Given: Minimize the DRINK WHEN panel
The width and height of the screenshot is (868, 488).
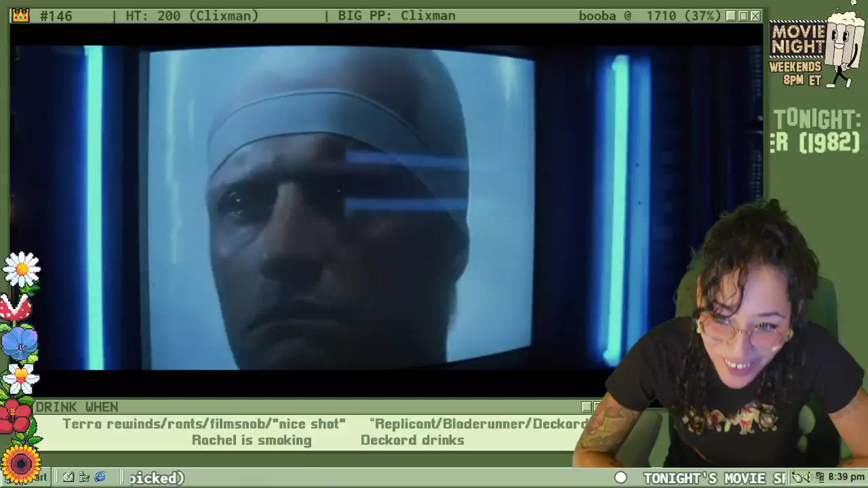Looking at the screenshot, I should tap(586, 407).
